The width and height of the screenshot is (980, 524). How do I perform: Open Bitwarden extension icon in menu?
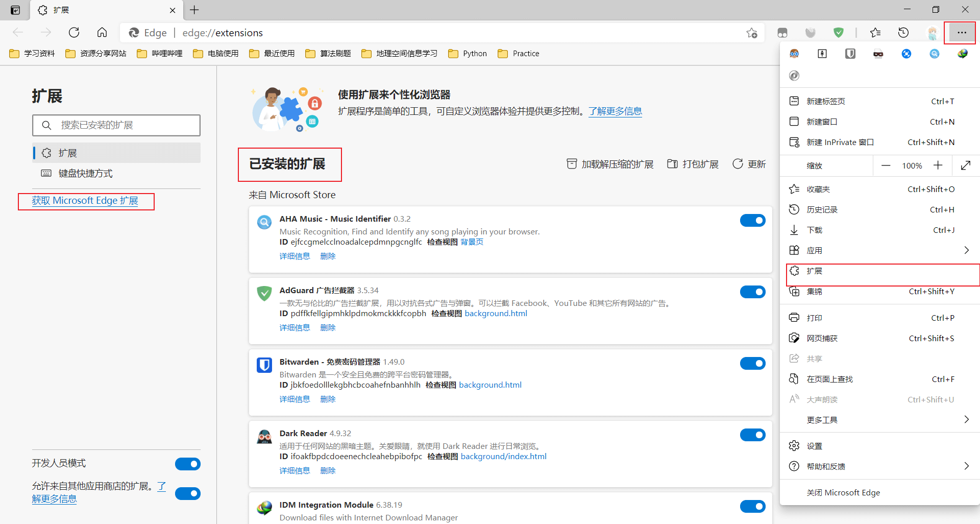(x=850, y=54)
